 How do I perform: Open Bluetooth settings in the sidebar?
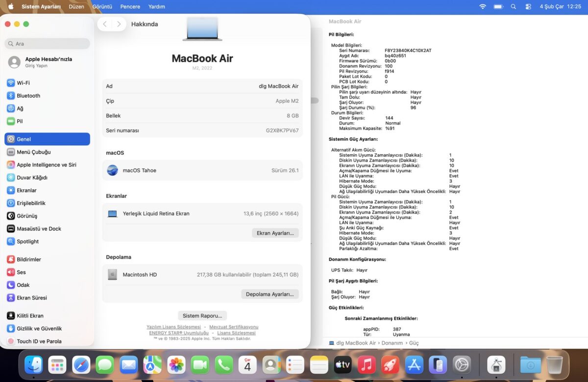tap(47, 95)
